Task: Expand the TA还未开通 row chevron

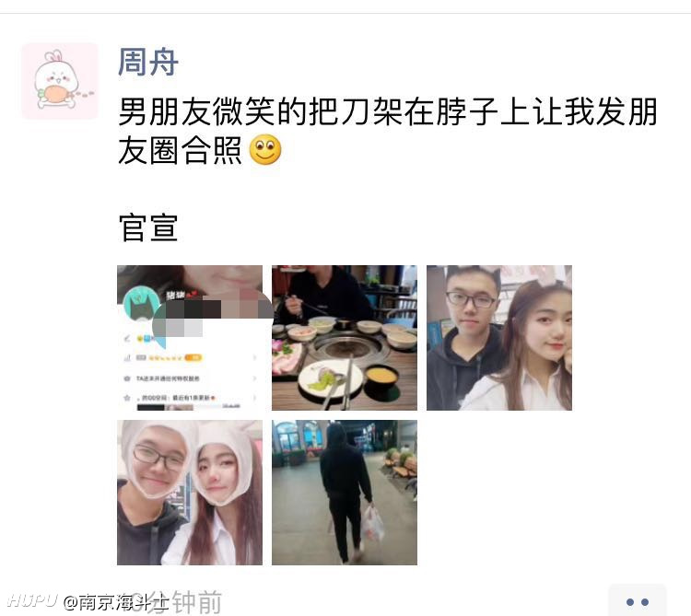Action: 254,378
